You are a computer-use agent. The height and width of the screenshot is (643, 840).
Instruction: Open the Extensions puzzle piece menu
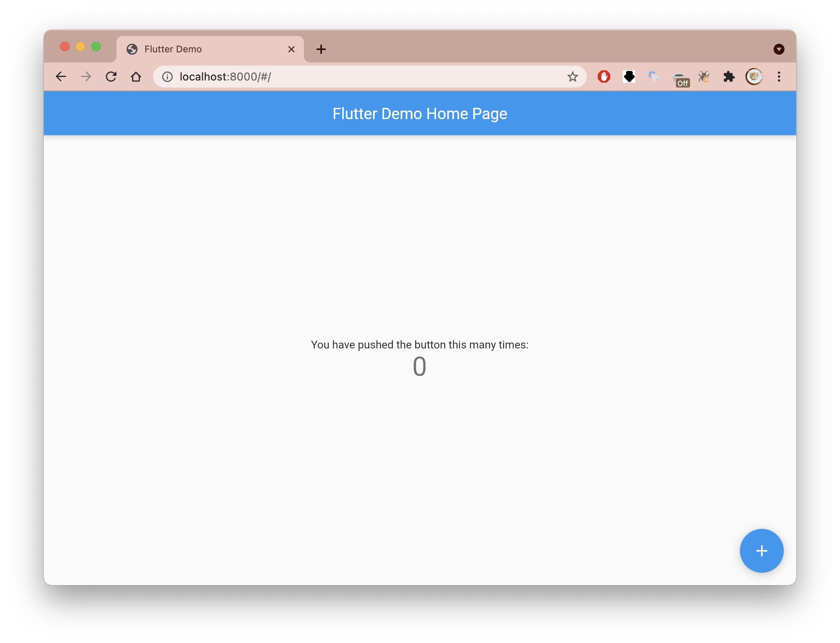tap(729, 77)
